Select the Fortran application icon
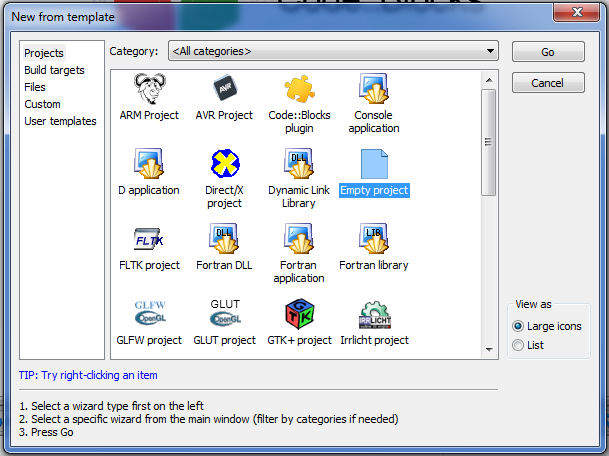The height and width of the screenshot is (456, 609). click(299, 238)
